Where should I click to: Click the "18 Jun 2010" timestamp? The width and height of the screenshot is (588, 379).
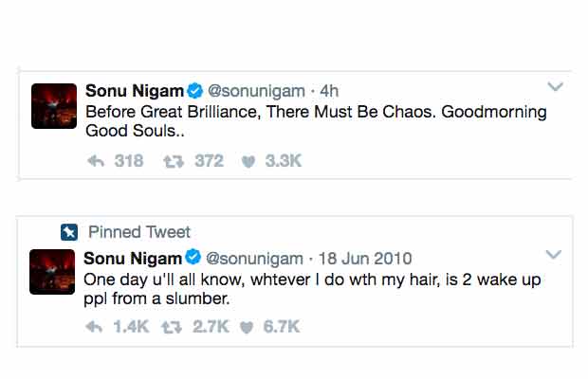(365, 258)
